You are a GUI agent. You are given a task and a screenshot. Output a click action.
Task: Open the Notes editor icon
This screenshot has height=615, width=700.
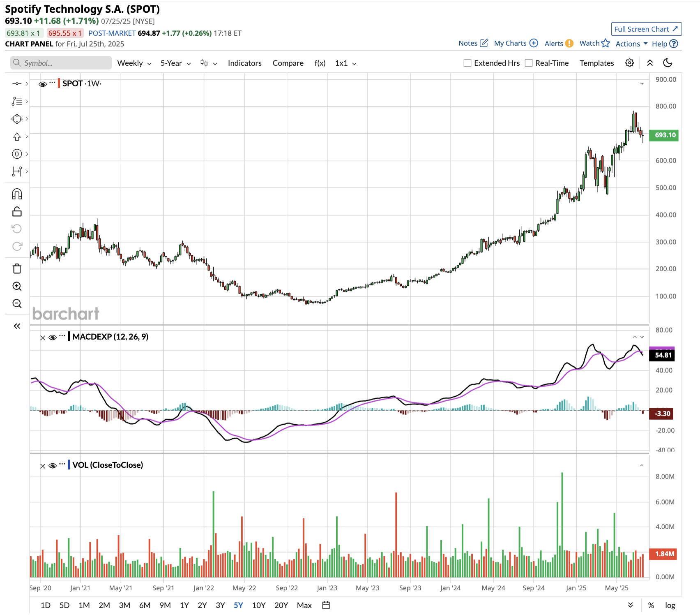click(x=484, y=43)
